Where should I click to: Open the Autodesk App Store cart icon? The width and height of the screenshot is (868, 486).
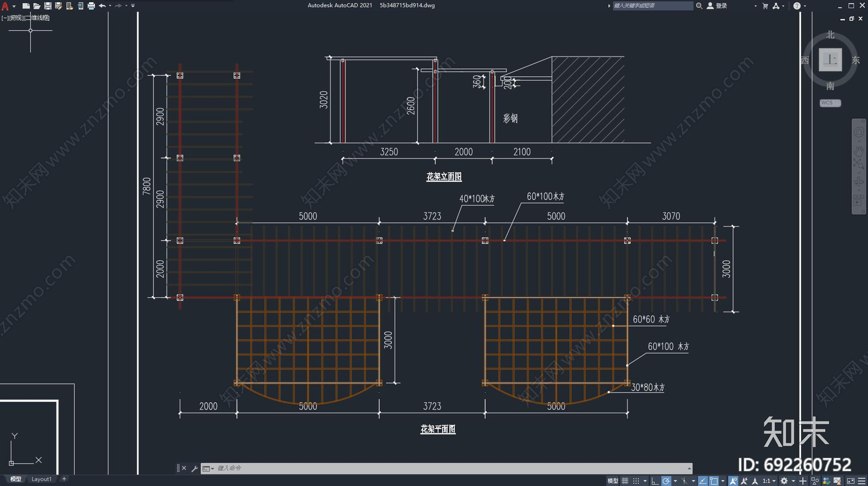(765, 5)
